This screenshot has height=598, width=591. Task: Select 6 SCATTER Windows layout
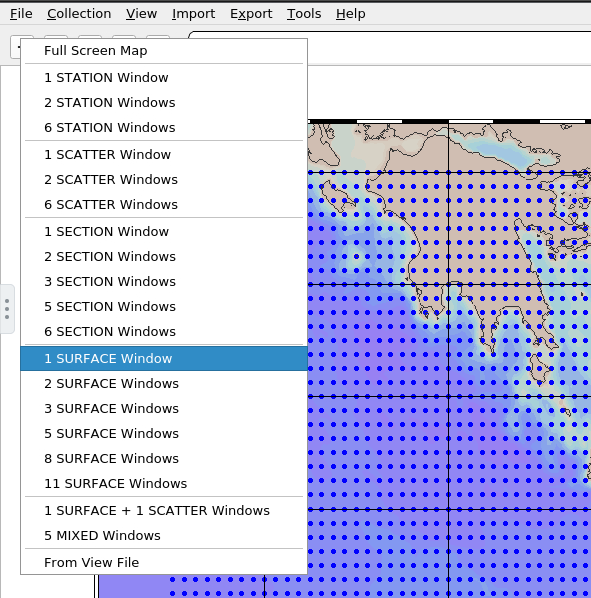[x=164, y=205]
